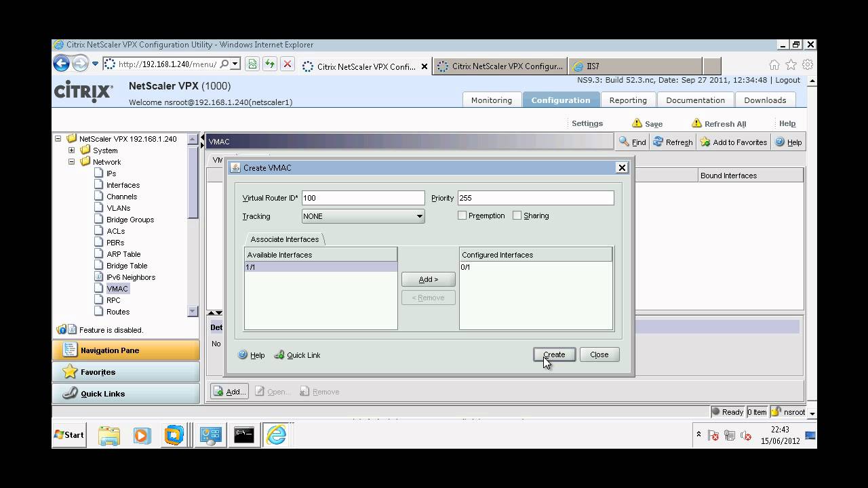
Task: Click the Logout link
Action: coord(788,80)
